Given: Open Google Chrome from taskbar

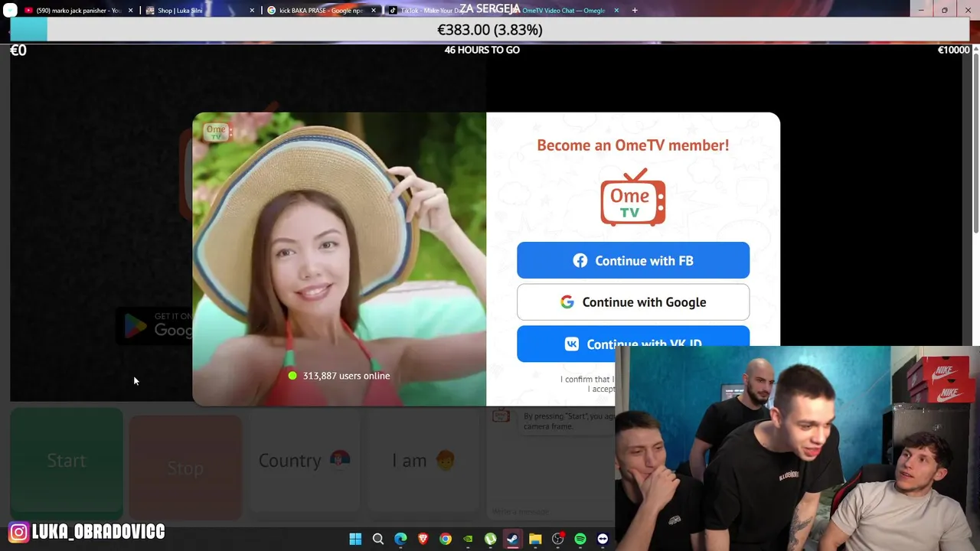Looking at the screenshot, I should 446,540.
